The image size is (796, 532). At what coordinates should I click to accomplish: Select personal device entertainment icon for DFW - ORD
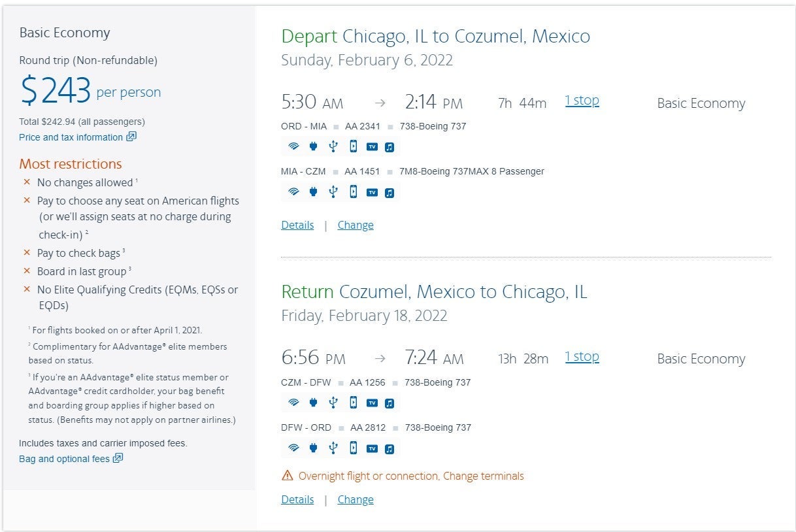[353, 448]
